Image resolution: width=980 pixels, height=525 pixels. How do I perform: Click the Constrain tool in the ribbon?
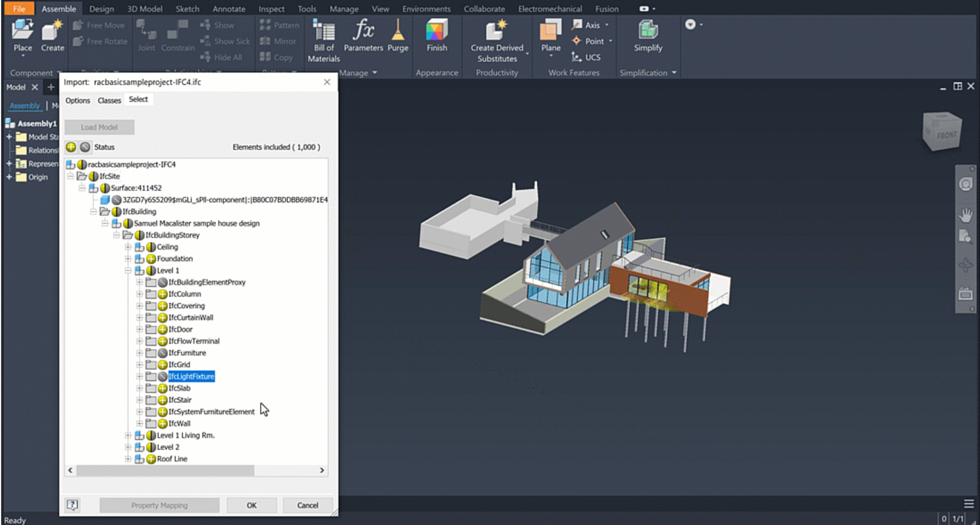[x=178, y=36]
